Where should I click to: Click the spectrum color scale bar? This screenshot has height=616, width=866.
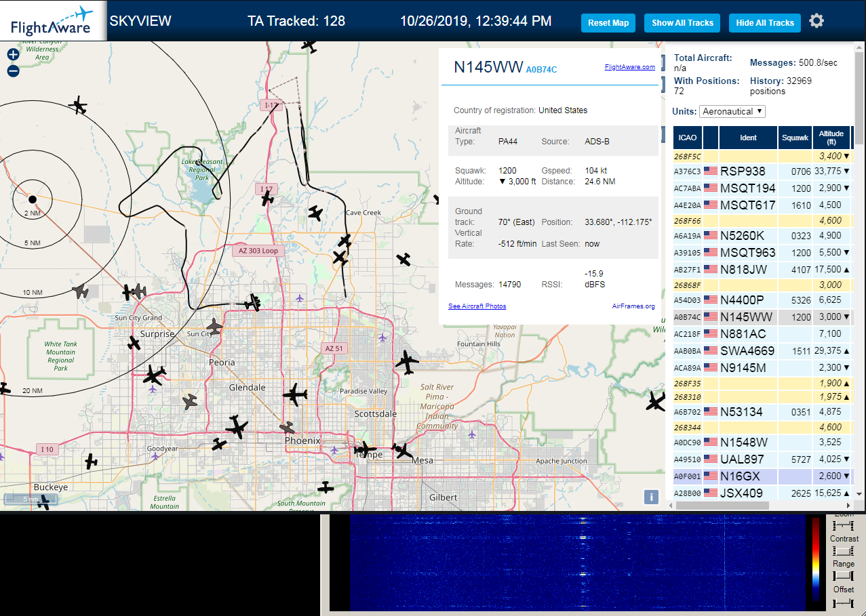pos(815,560)
